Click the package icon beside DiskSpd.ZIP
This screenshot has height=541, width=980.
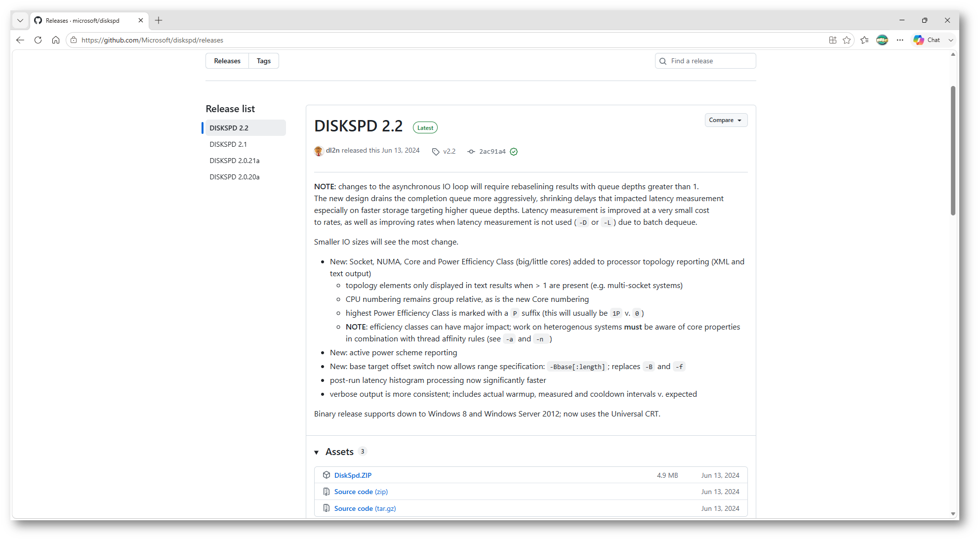click(x=327, y=475)
